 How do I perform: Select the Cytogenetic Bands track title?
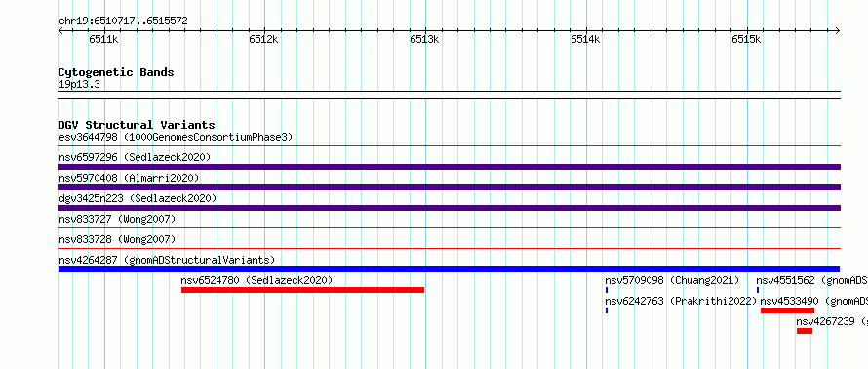click(x=116, y=72)
